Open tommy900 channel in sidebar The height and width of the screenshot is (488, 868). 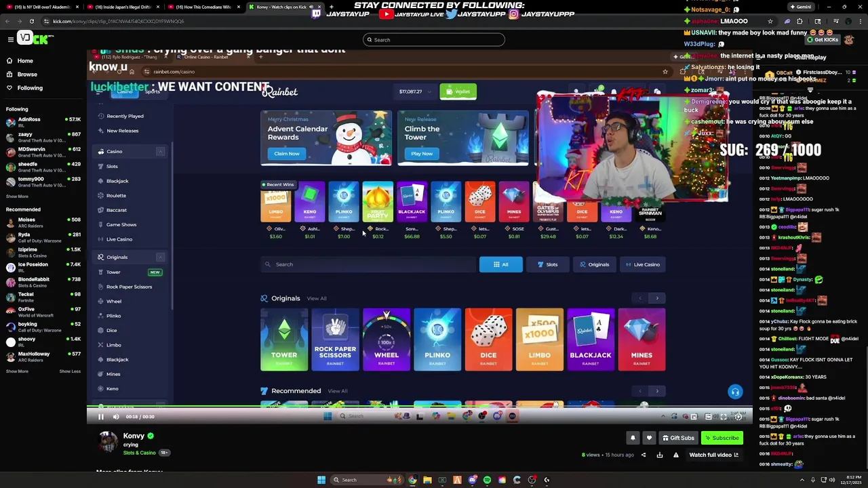coord(43,182)
